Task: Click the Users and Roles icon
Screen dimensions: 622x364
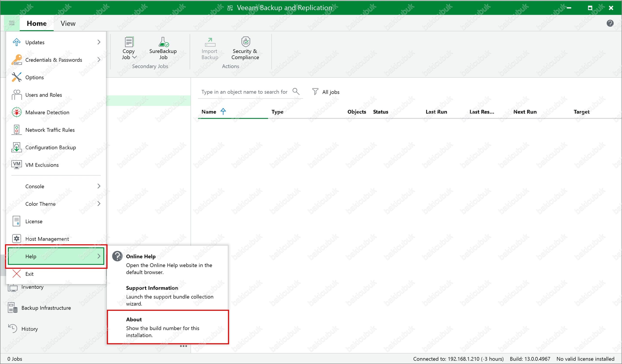Action: pyautogui.click(x=17, y=95)
